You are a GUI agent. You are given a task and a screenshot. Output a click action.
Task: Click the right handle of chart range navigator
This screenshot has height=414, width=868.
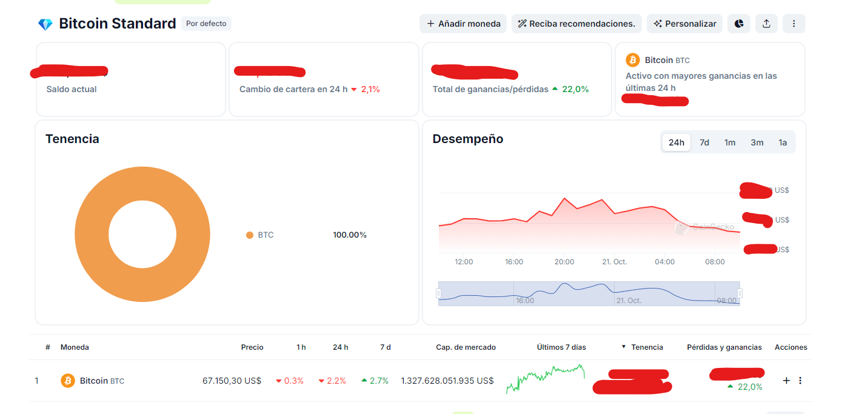[739, 293]
